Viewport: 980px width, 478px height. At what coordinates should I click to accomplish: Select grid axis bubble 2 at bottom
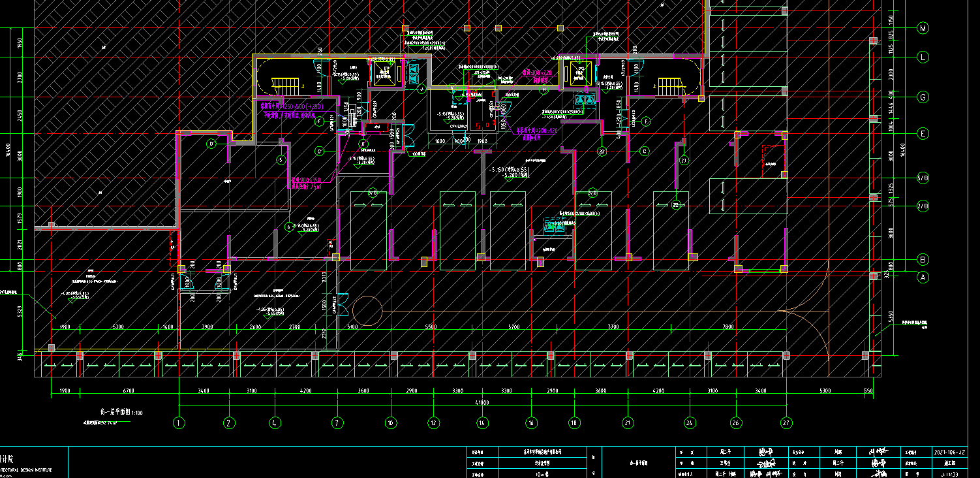click(x=229, y=422)
